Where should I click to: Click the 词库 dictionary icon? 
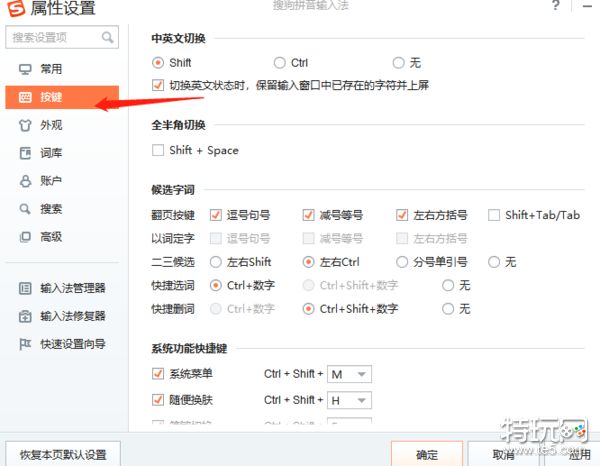tap(26, 153)
